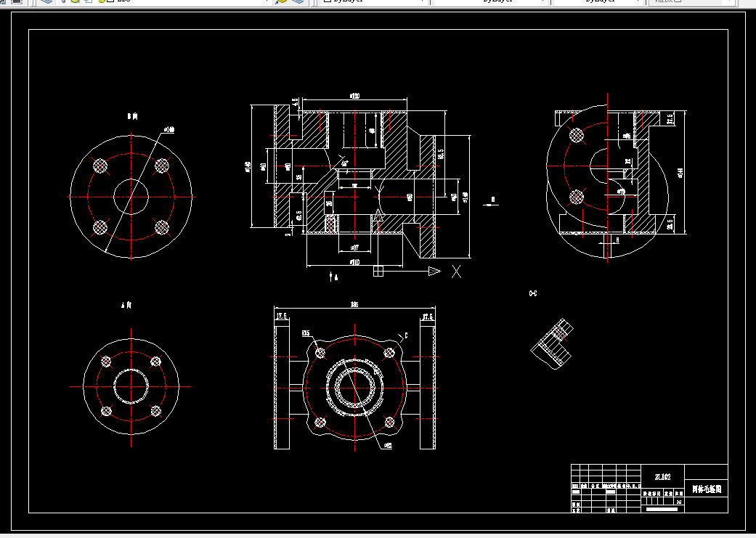Select the φ82 leader label in plan view
Image resolution: width=756 pixels, height=538 pixels.
click(x=388, y=446)
